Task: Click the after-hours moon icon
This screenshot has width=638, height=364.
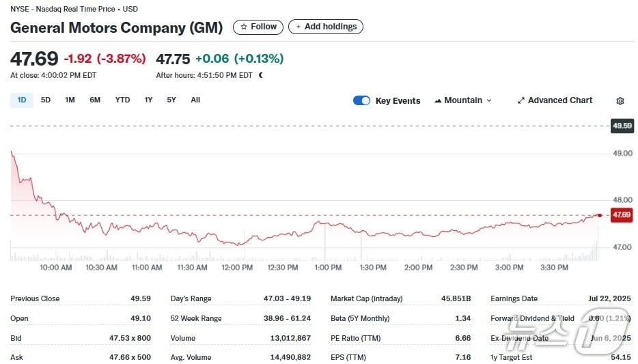Action: [261, 75]
